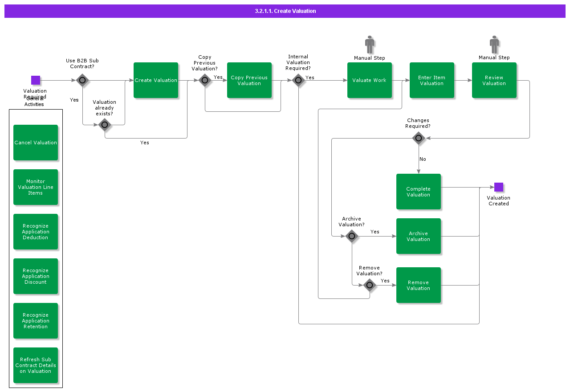
Task: Select the Valuation already exists gateway diamond
Action: tap(105, 125)
